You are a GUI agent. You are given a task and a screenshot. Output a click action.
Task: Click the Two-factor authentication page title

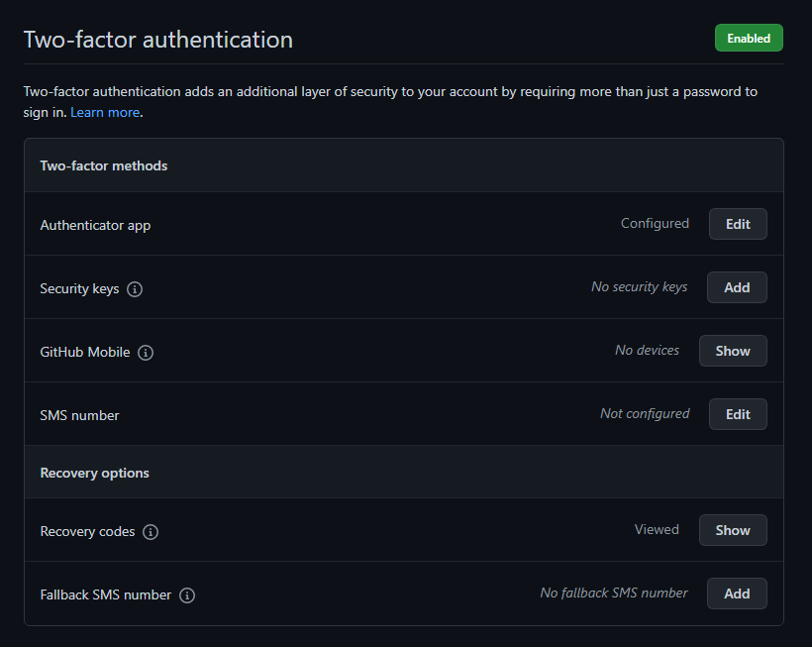157,40
